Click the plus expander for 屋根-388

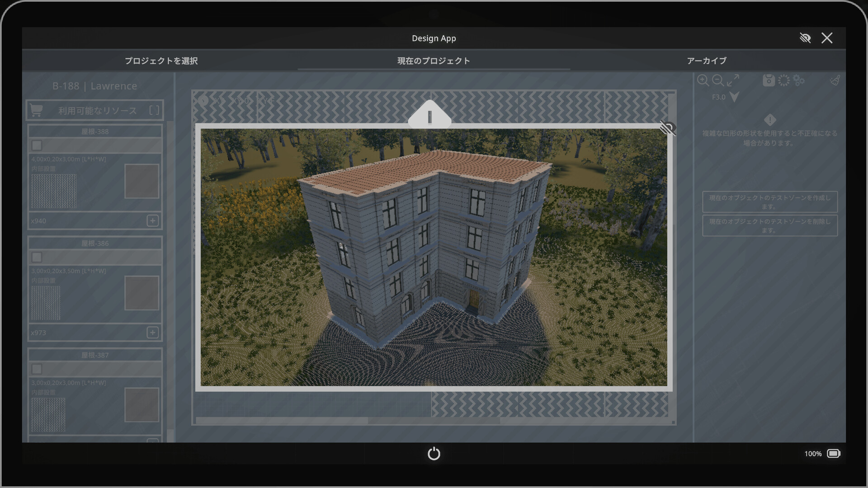tap(152, 221)
